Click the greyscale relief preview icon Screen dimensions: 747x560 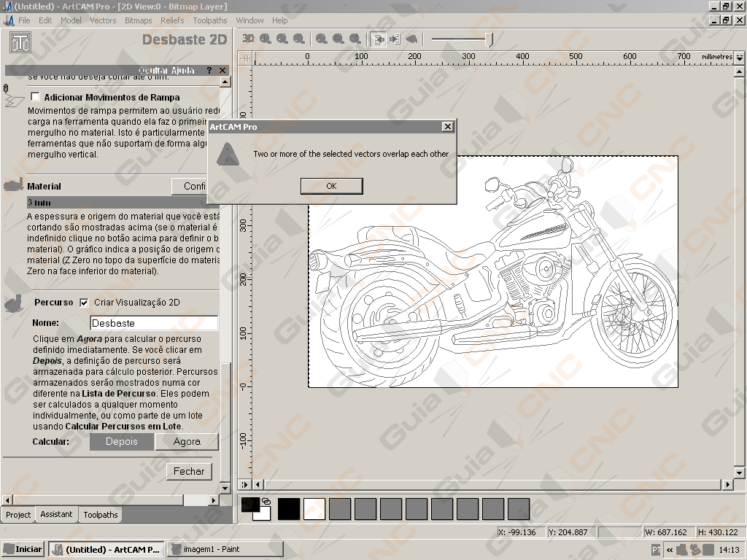(x=411, y=39)
